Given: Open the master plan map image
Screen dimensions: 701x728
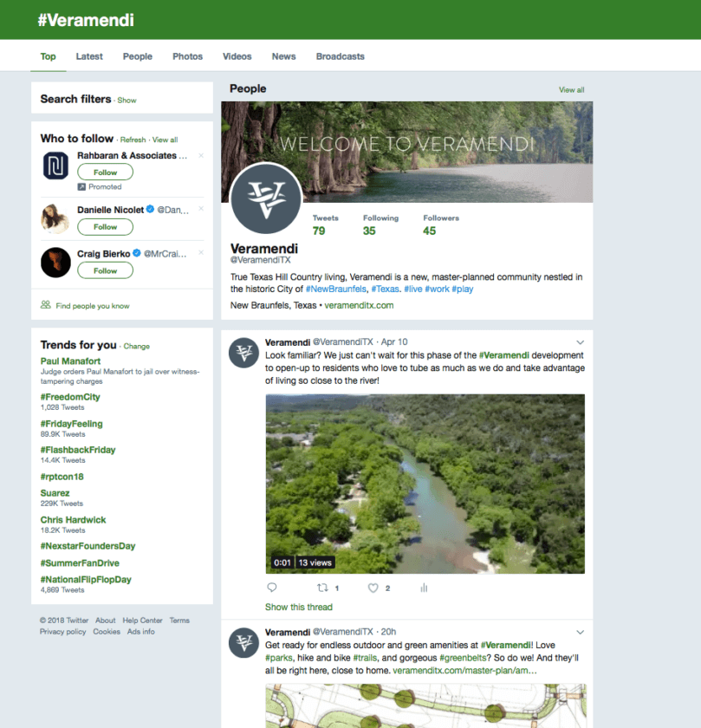Looking at the screenshot, I should point(425,705).
